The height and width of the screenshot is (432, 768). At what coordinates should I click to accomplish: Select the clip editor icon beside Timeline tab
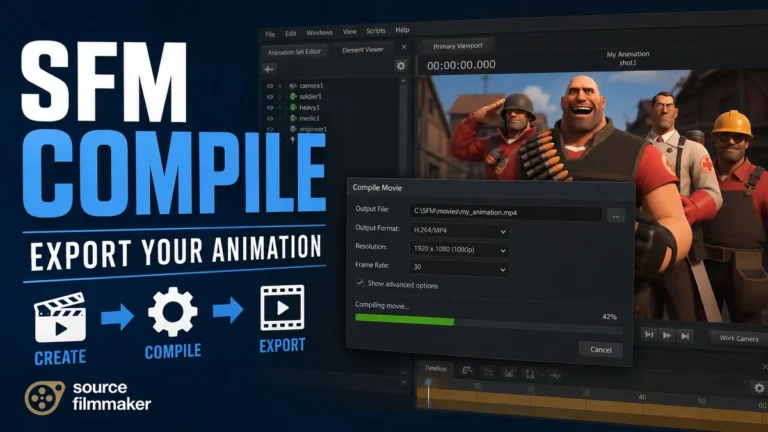click(467, 371)
